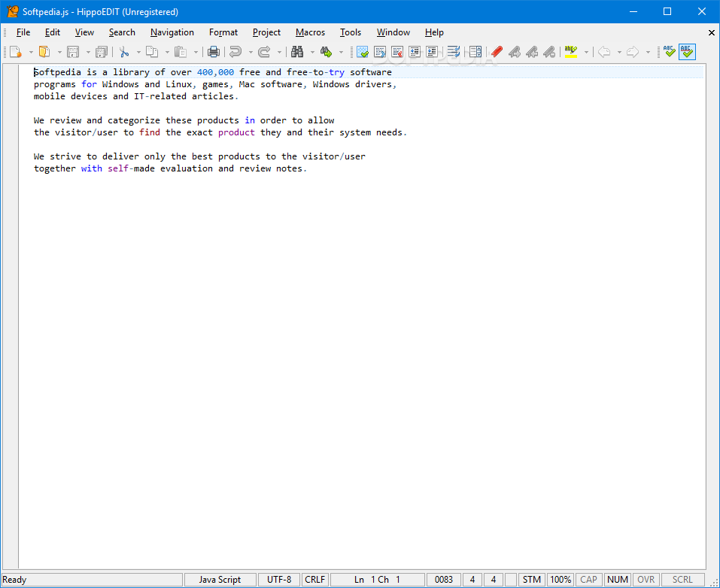Screen dimensions: 720x588
Task: Open the Format menu
Action: tap(223, 32)
